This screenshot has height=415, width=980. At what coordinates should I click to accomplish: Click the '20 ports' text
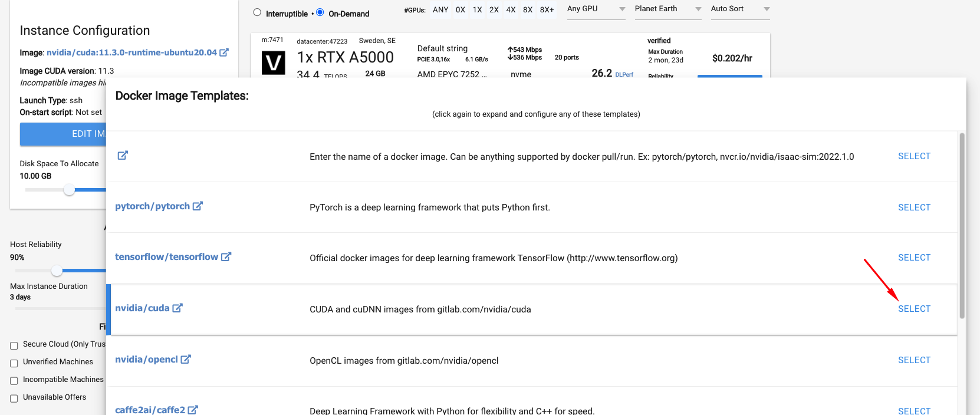[x=567, y=58]
